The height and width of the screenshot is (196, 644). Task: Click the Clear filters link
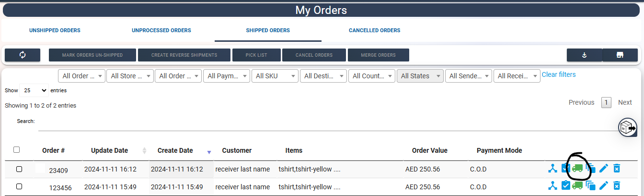pos(559,74)
